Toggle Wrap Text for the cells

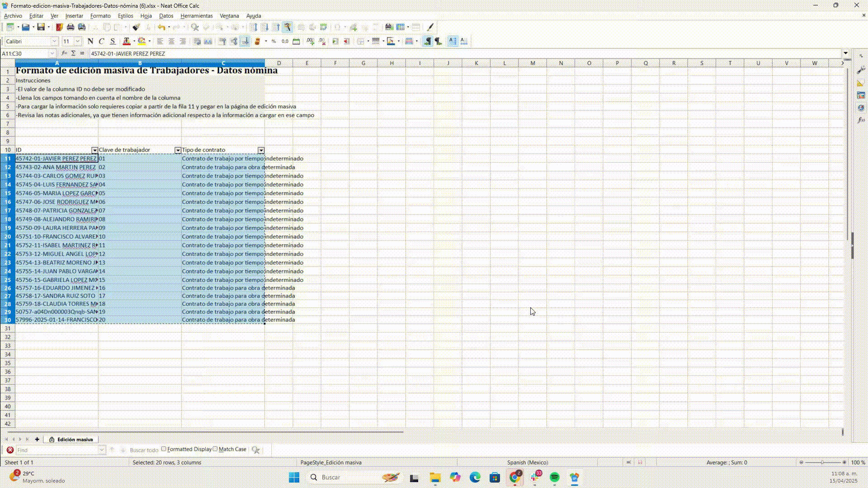[x=197, y=41]
